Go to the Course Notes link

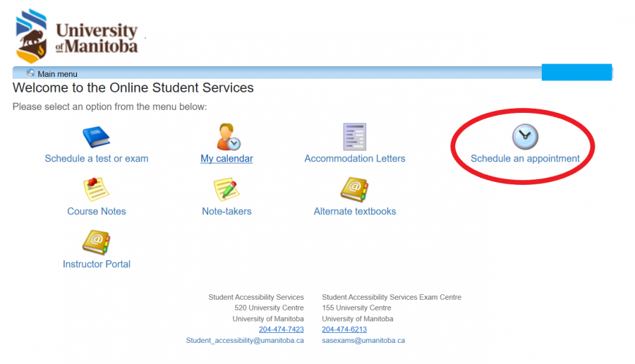(x=97, y=212)
